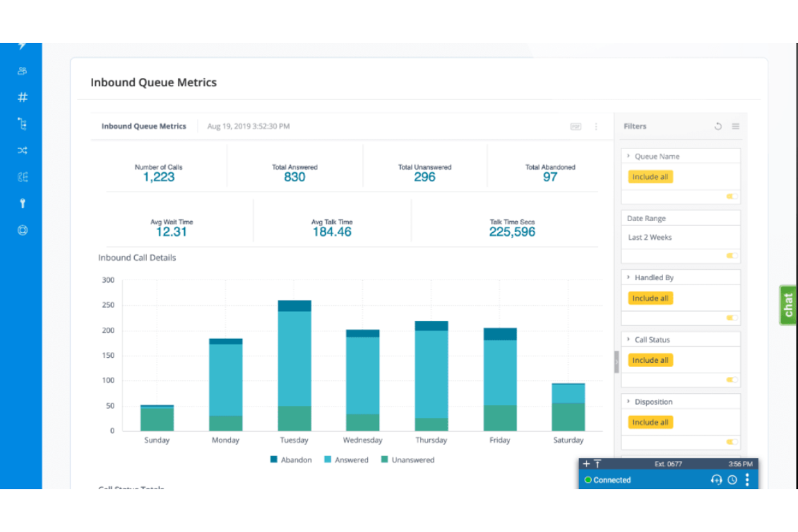Click the shuffle icon in the sidebar
The height and width of the screenshot is (532, 798).
[22, 150]
